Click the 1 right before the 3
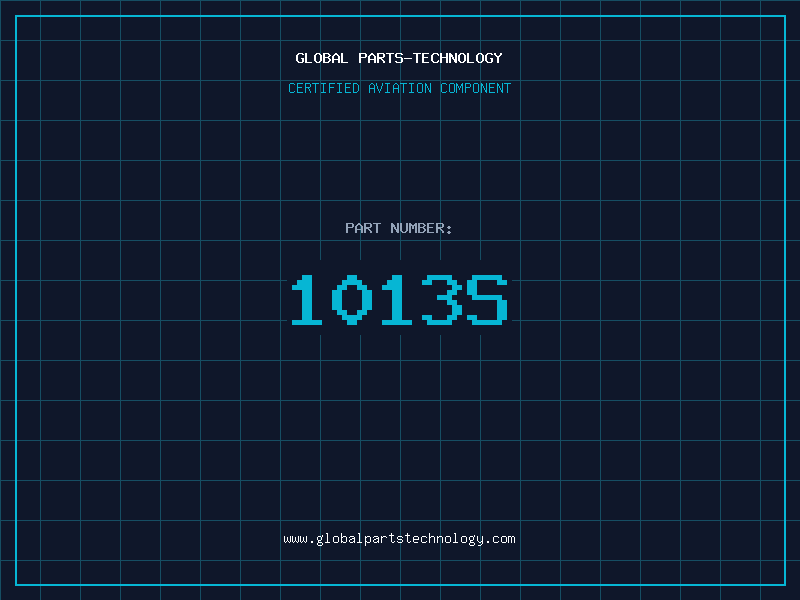The image size is (800, 600). click(396, 299)
